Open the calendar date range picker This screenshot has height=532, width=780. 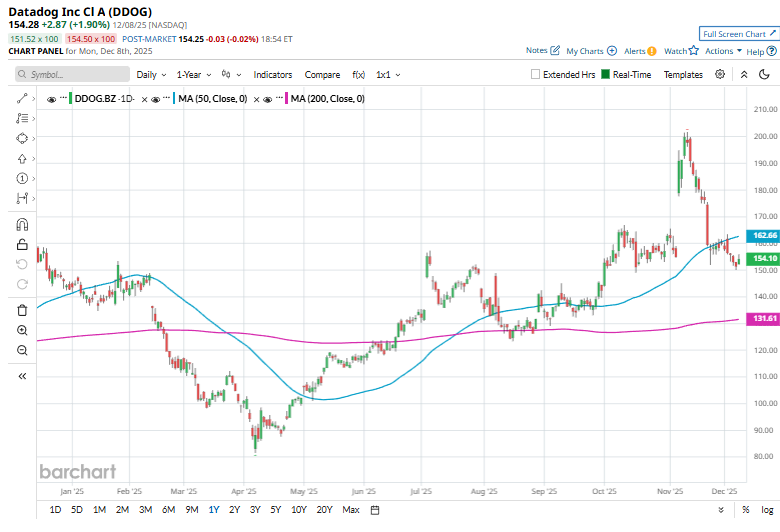(x=375, y=510)
